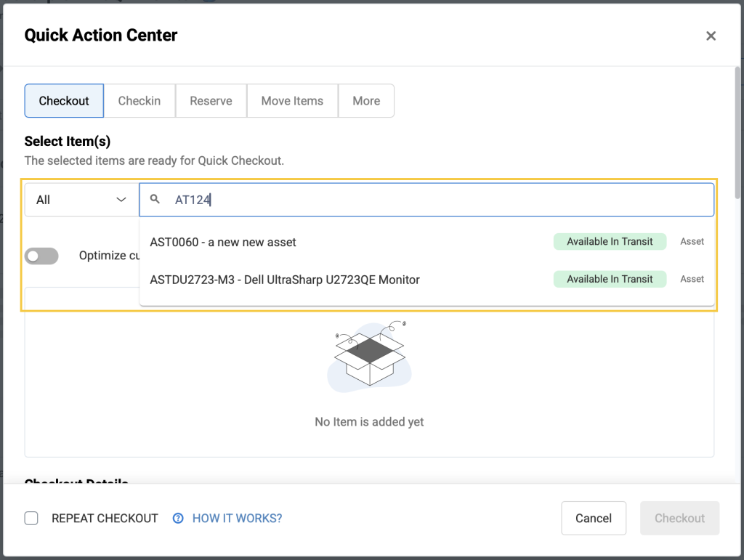Click the search magnifier icon
This screenshot has width=744, height=560.
155,199
